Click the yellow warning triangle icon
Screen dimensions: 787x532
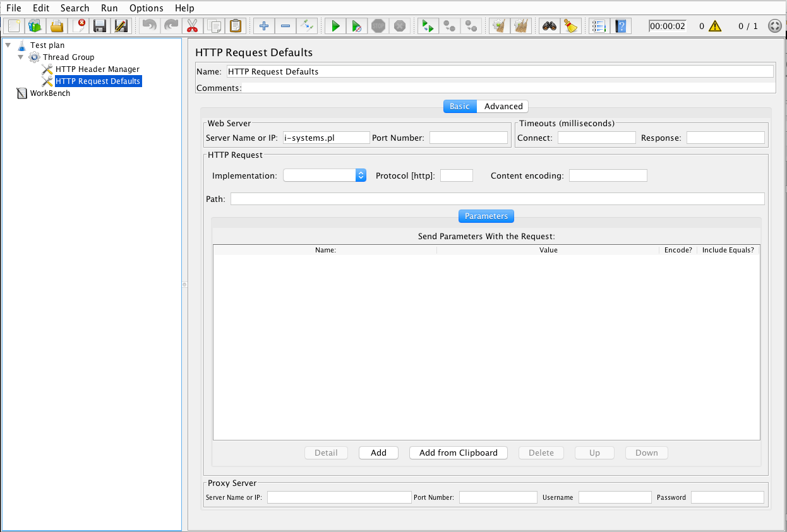coord(714,26)
